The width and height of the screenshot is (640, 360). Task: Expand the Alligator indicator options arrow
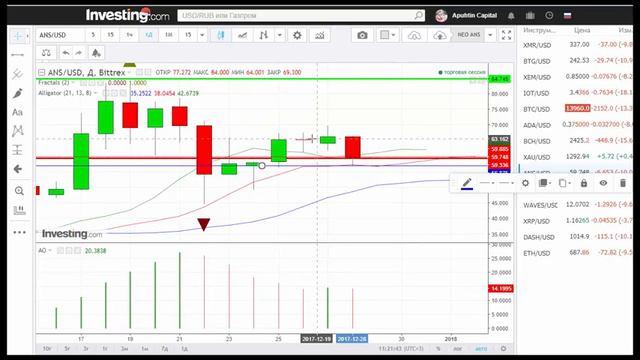tap(96, 93)
